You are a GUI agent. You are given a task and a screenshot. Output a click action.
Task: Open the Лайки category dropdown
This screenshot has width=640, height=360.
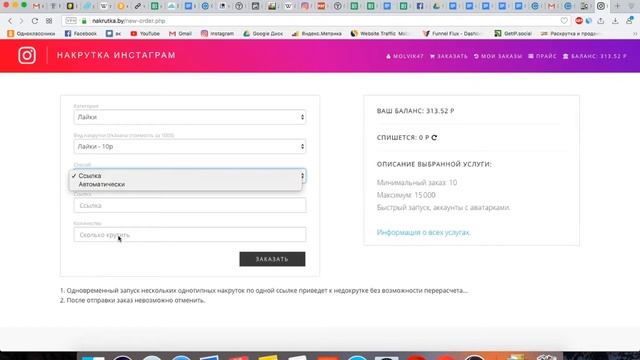point(190,117)
